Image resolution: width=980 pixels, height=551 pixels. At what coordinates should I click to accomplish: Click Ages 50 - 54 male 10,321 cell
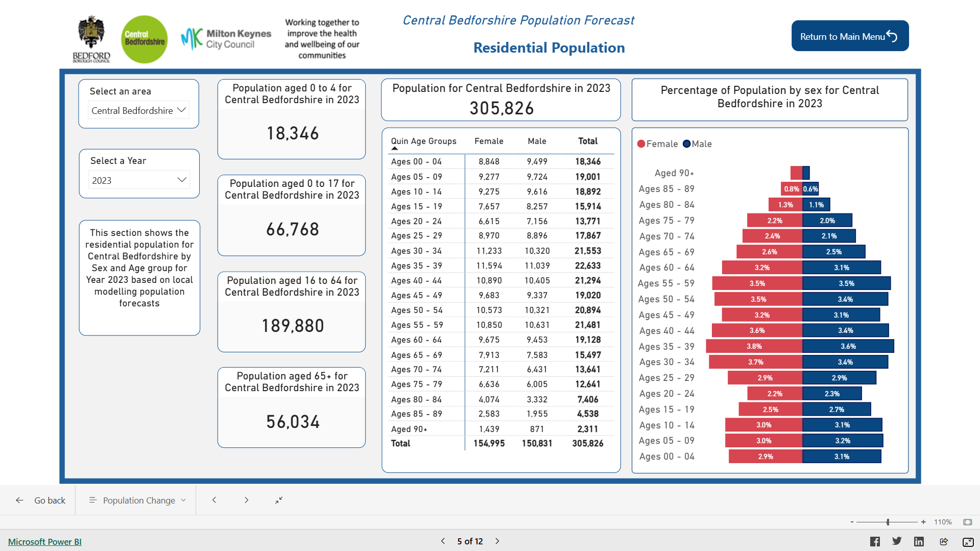pos(537,310)
